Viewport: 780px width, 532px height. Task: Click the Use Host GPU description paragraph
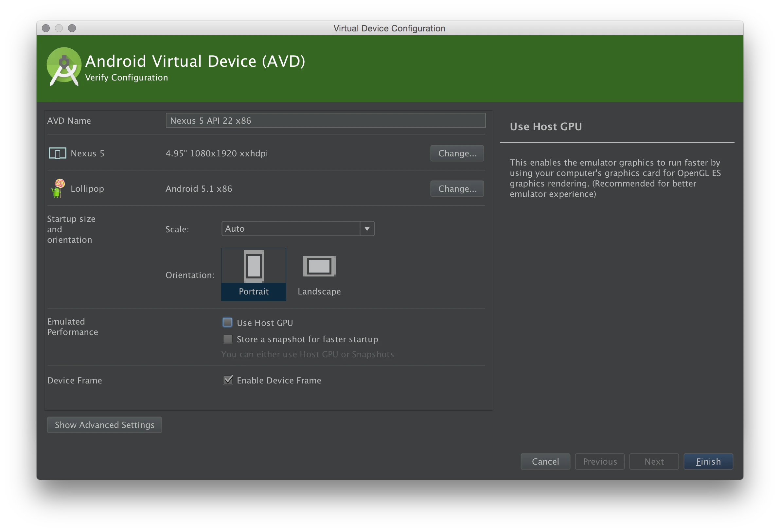[615, 178]
